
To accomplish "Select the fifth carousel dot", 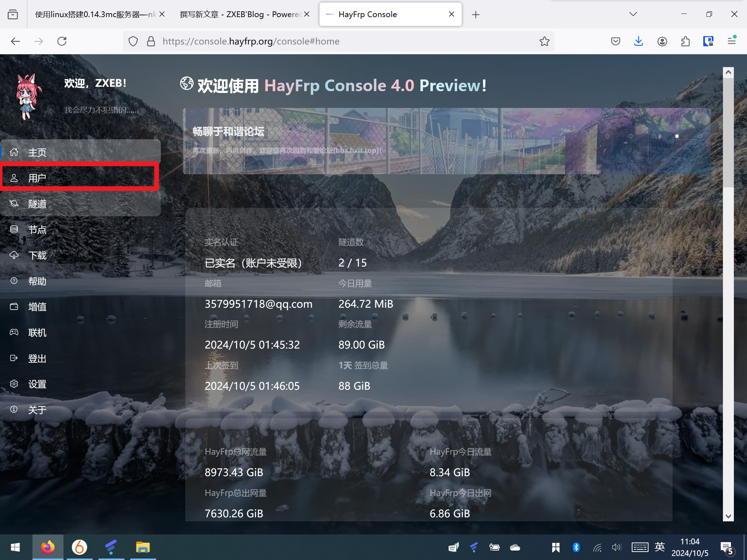I will (700, 136).
